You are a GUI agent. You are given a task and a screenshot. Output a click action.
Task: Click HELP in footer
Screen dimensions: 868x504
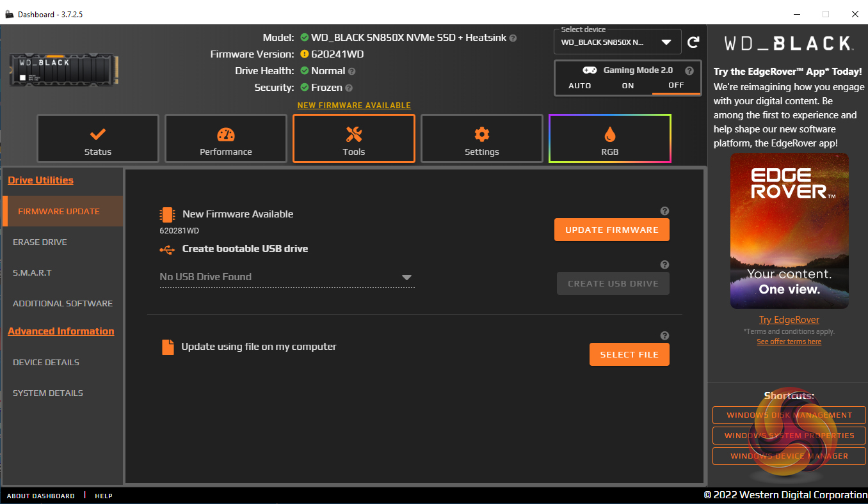pos(104,496)
